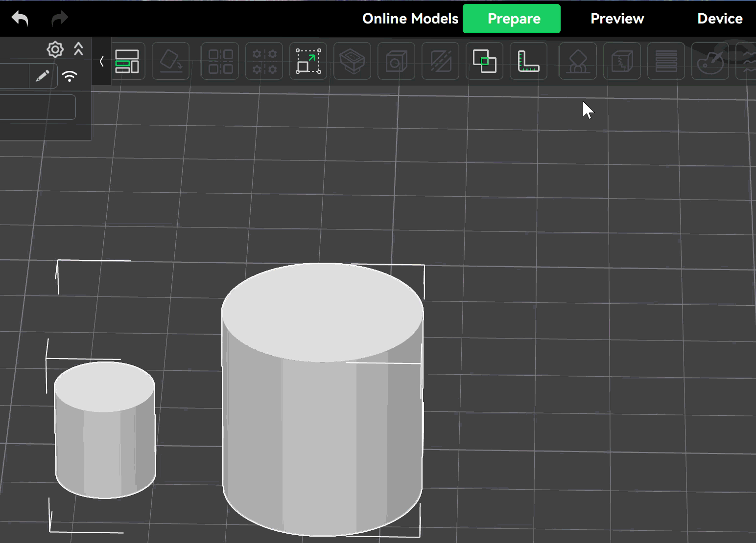This screenshot has width=756, height=543.
Task: Collapse panel with double-chevron up icon
Action: 78,49
